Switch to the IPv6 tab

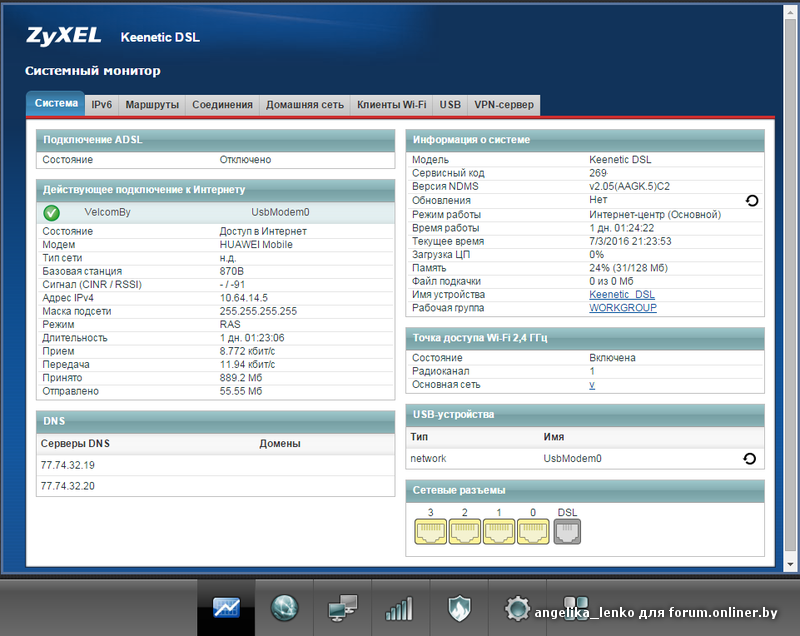[x=102, y=105]
